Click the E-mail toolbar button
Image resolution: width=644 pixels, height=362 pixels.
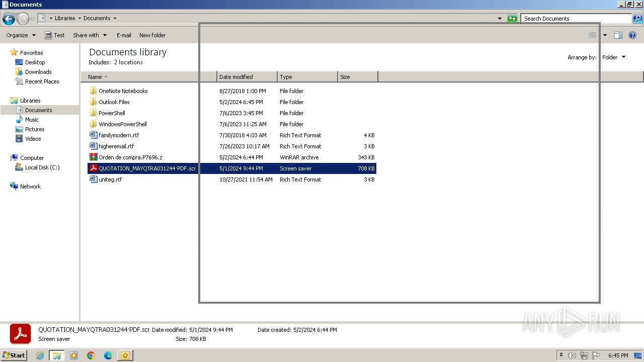pyautogui.click(x=124, y=35)
